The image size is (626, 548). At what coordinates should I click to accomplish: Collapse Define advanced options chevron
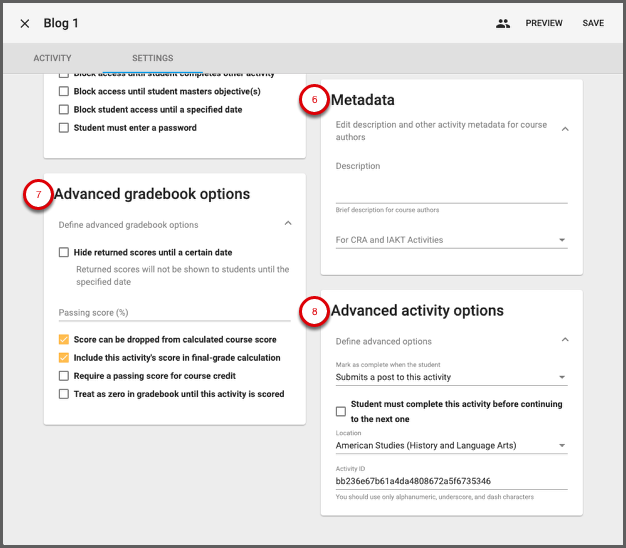pos(564,341)
